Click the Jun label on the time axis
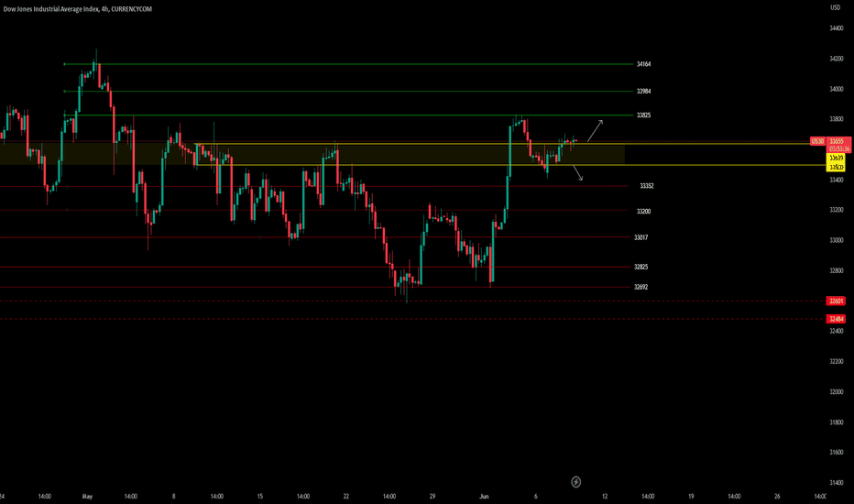 (x=484, y=497)
